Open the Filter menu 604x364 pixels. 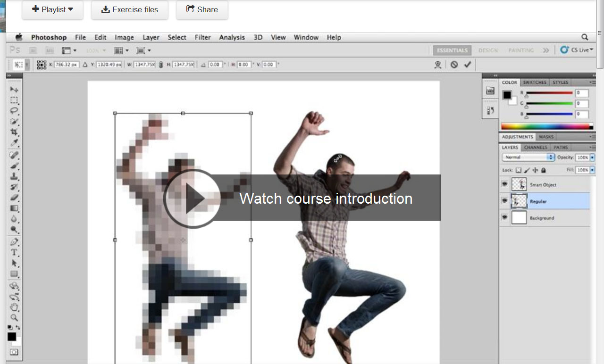click(x=203, y=37)
